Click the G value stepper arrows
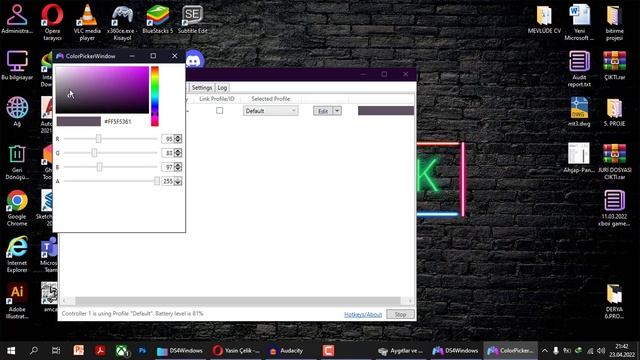The image size is (640, 360). pyautogui.click(x=178, y=153)
